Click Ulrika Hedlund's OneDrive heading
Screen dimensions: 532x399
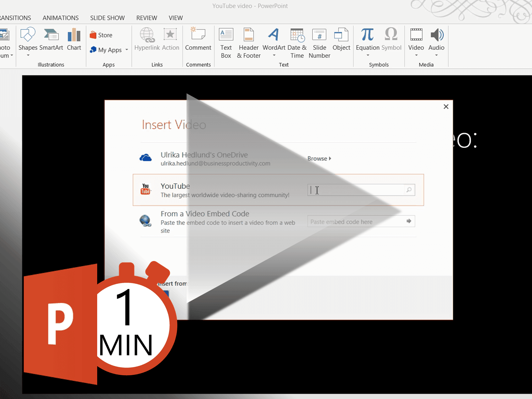pyautogui.click(x=204, y=155)
